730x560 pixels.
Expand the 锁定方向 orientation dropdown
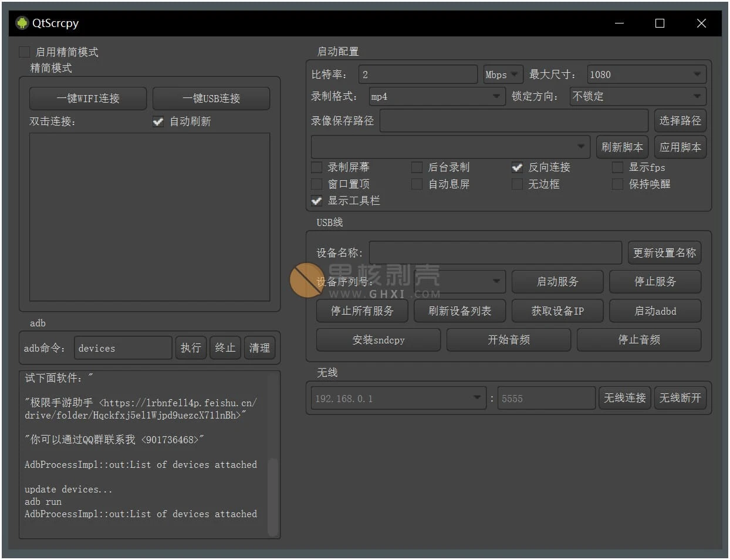coord(697,96)
